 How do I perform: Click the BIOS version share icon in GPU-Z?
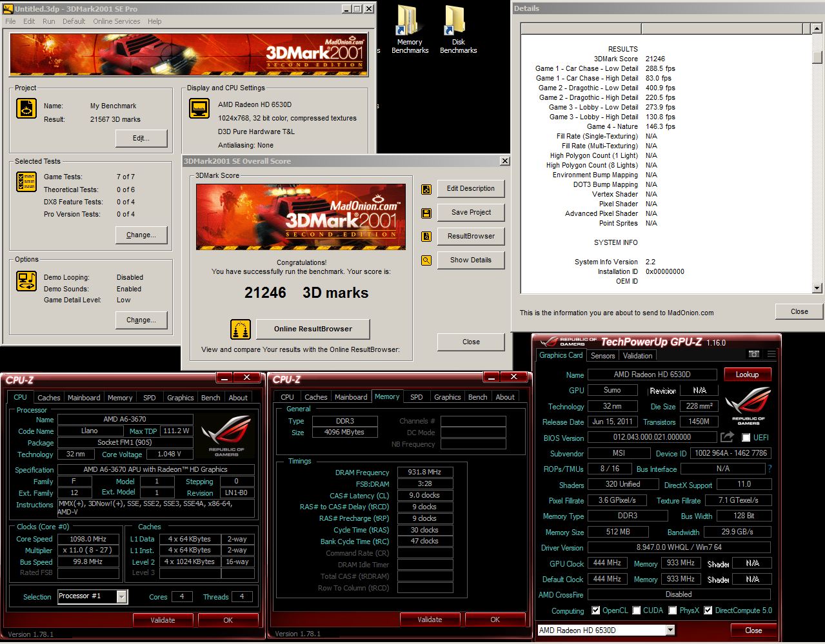(727, 437)
